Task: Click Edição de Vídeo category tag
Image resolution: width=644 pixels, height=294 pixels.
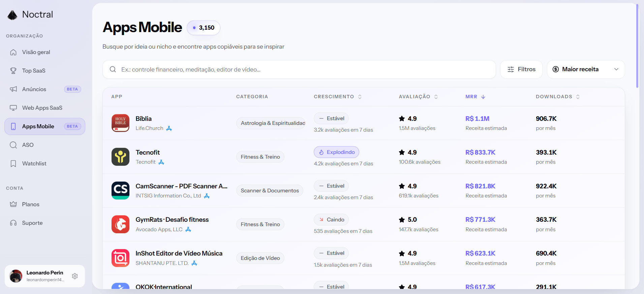Action: [x=260, y=258]
